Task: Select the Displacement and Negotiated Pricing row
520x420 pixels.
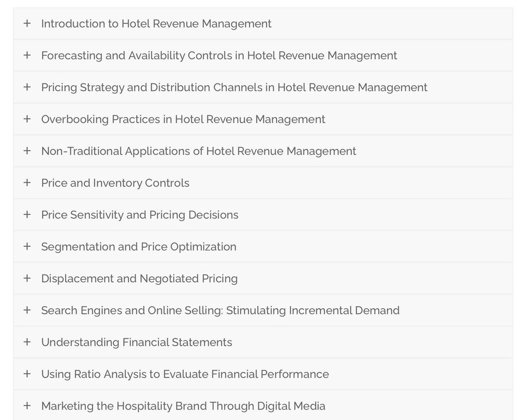Action: point(139,278)
